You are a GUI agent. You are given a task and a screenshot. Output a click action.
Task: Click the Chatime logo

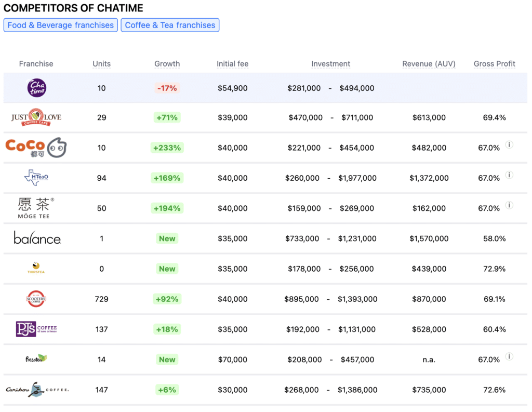(x=37, y=88)
